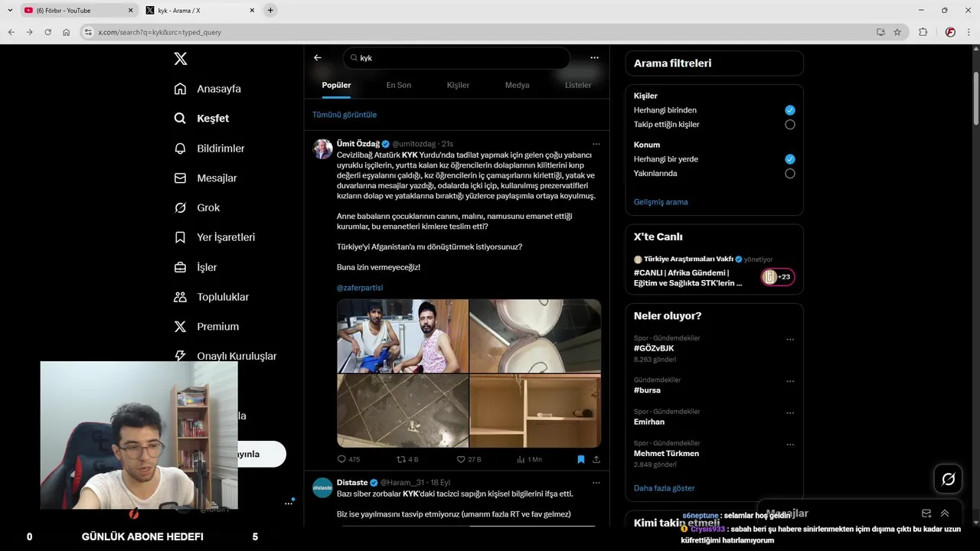Click the @zaferpartisi mention link
The height and width of the screenshot is (551, 980).
point(360,288)
